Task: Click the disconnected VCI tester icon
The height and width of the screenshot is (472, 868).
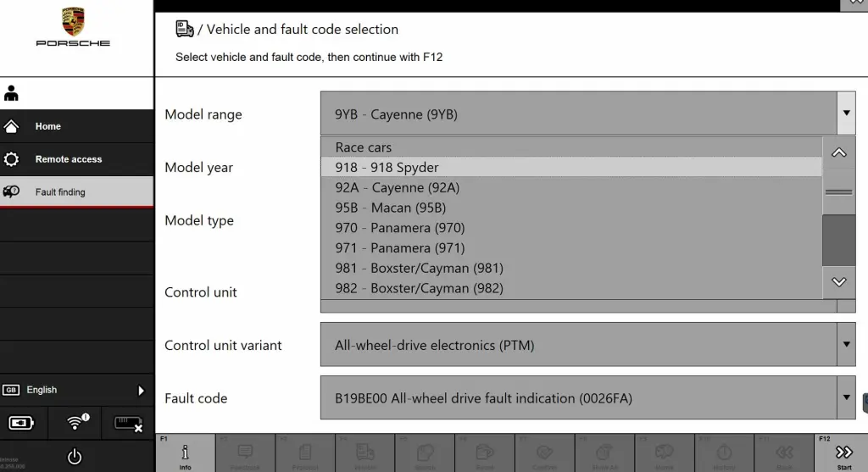Action: click(128, 423)
